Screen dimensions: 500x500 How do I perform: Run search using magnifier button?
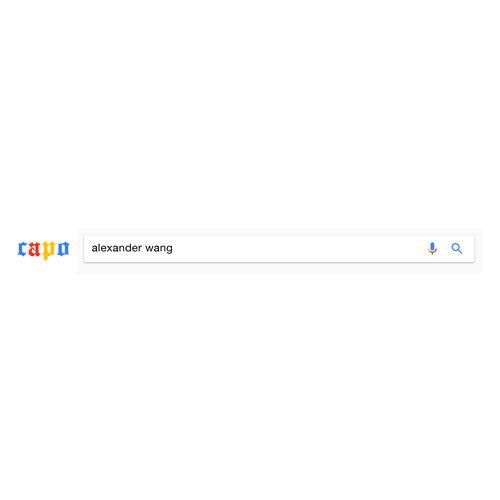point(457,248)
